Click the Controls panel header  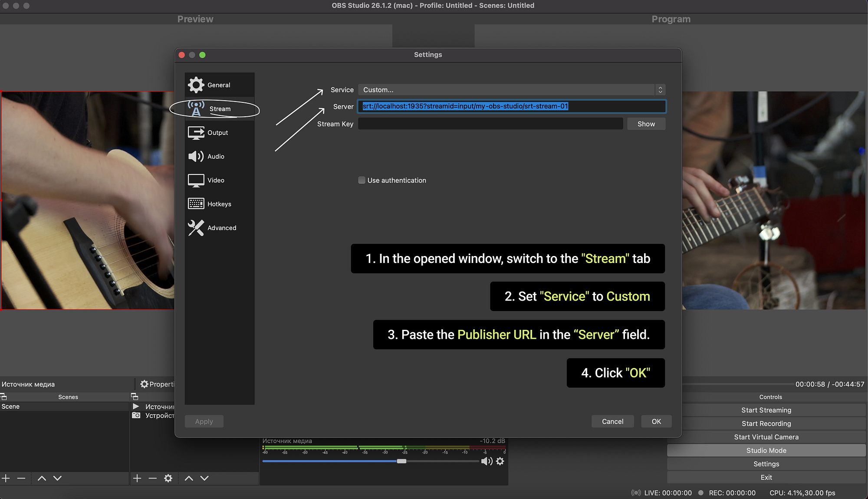(x=771, y=397)
